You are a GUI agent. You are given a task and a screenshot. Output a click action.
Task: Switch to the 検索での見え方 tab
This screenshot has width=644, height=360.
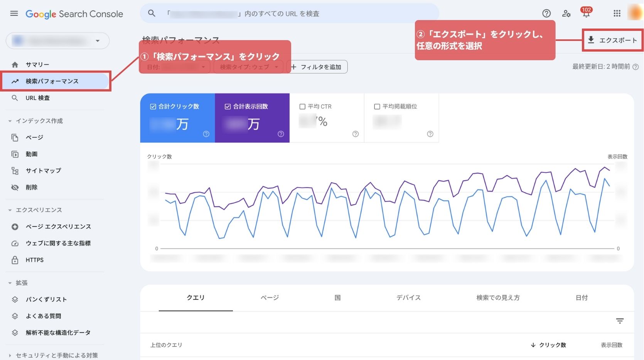coord(498,297)
